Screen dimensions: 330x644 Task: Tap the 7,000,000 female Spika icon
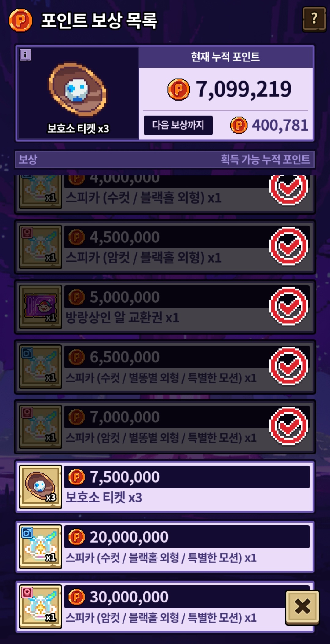coord(41,427)
